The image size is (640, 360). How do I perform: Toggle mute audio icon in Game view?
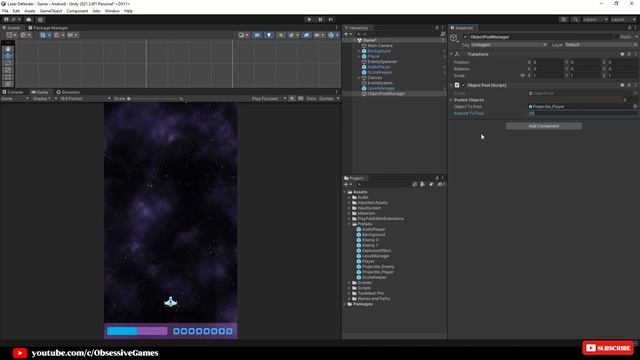292,98
